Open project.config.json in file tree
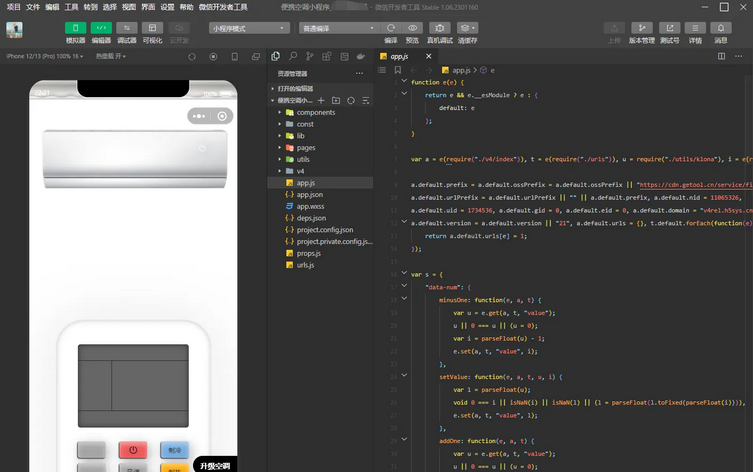The image size is (753, 472). click(x=324, y=230)
